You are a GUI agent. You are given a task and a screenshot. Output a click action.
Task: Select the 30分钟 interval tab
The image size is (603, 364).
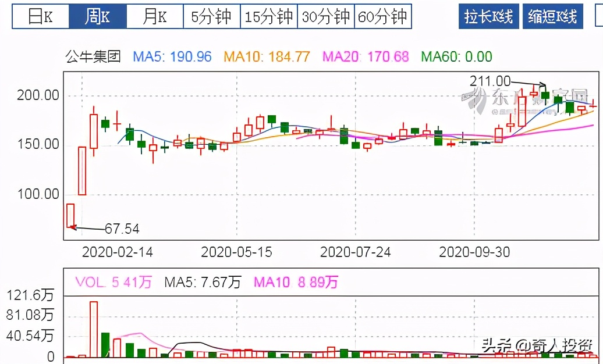click(x=325, y=16)
